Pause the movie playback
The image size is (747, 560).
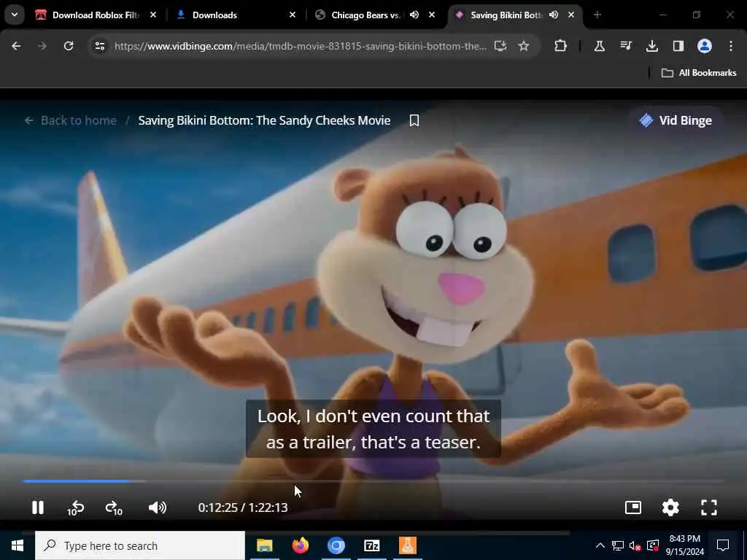(x=38, y=507)
